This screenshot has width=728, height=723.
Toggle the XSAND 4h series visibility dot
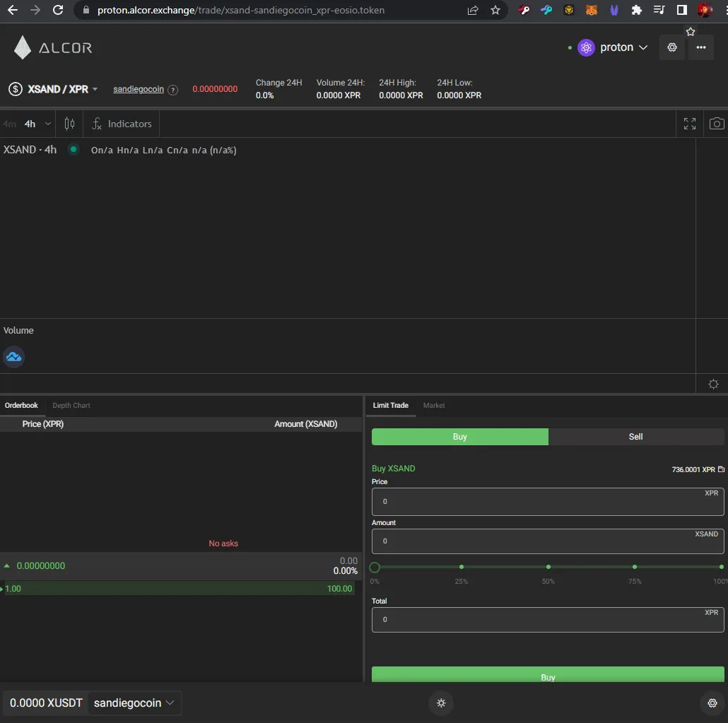[x=74, y=150]
